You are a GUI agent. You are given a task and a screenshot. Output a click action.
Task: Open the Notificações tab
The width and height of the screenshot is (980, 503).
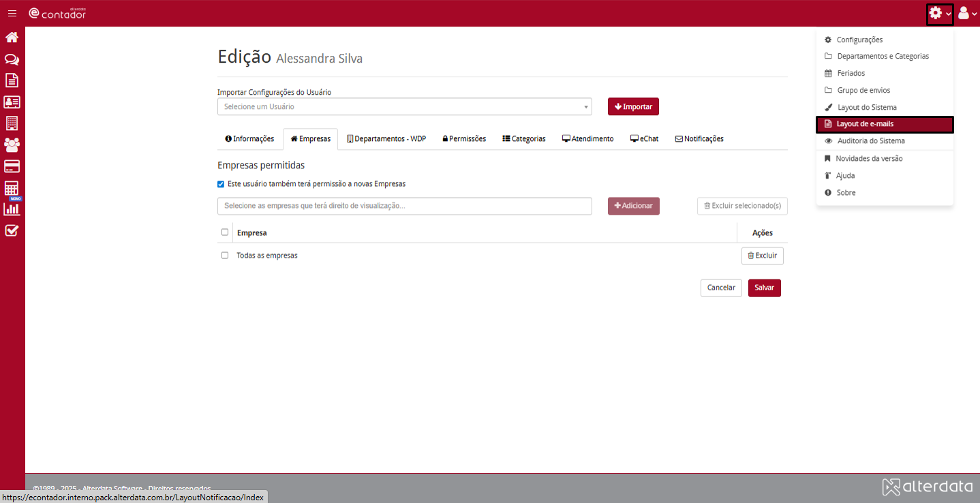point(699,138)
